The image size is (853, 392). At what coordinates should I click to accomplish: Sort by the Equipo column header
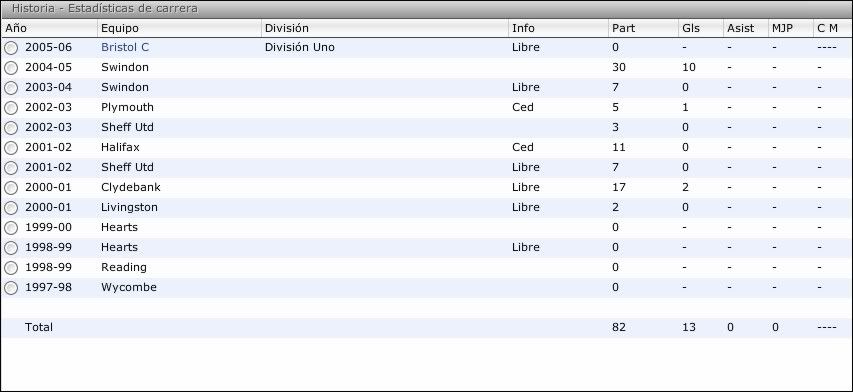tap(180, 28)
